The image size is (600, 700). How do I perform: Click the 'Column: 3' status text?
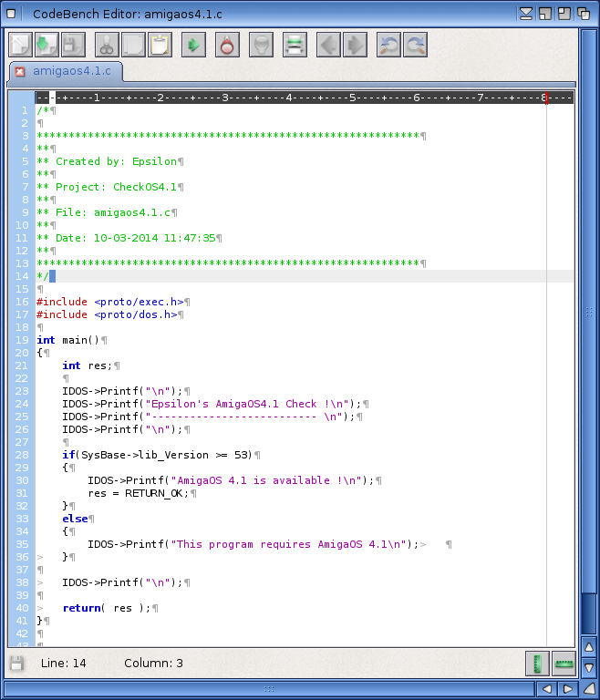(x=154, y=664)
